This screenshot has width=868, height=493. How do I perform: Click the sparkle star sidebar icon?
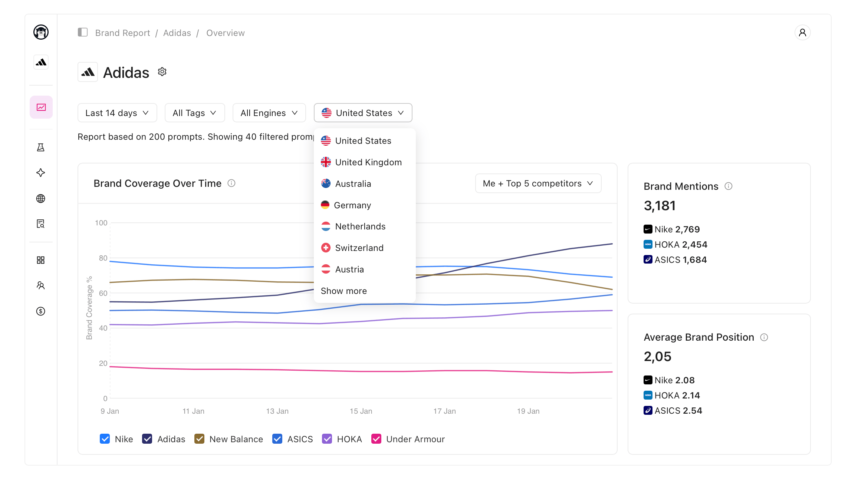(41, 173)
